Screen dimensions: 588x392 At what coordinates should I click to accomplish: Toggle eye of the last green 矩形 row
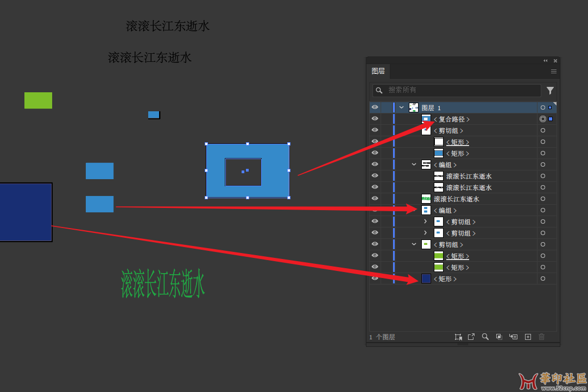click(x=375, y=267)
